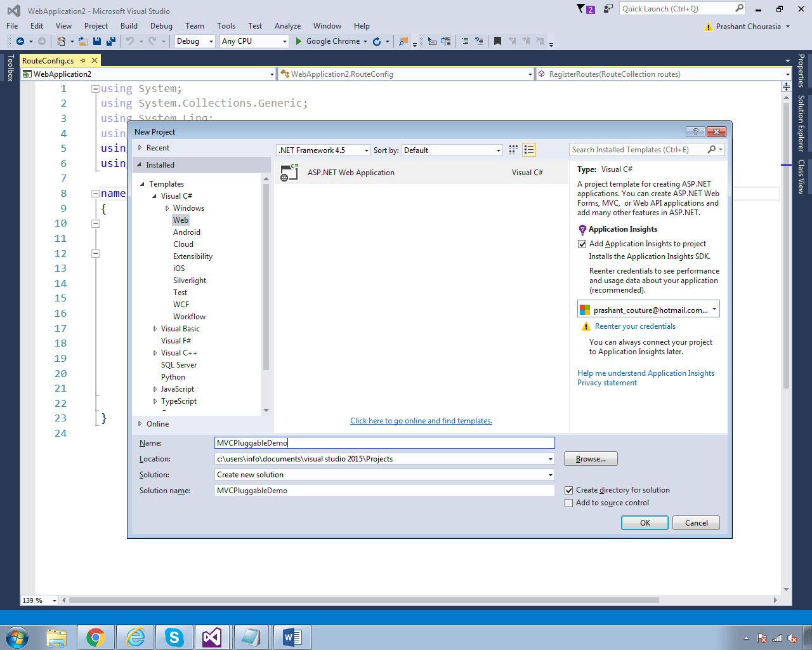Uncheck Add Application Insights to project

coord(582,244)
